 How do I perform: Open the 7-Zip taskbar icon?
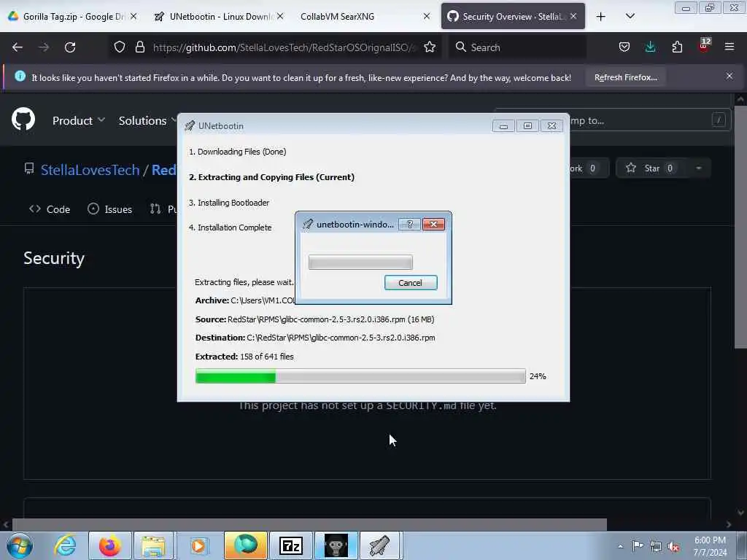[291, 545]
